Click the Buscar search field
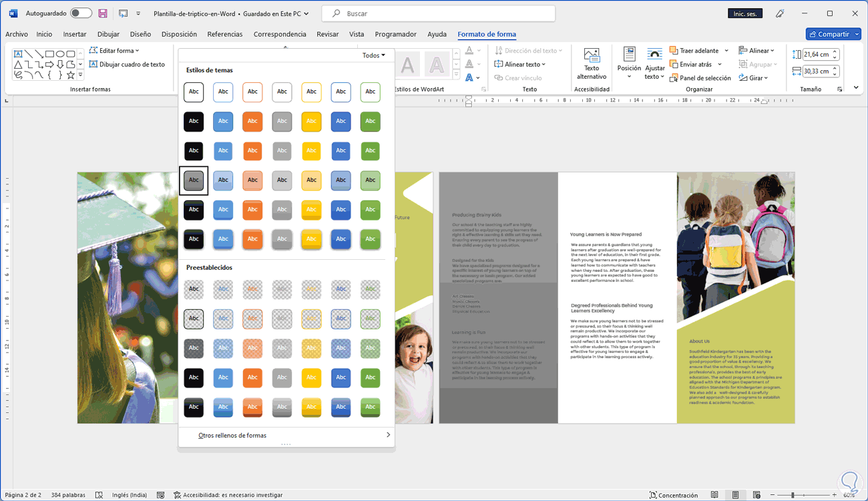 point(438,13)
